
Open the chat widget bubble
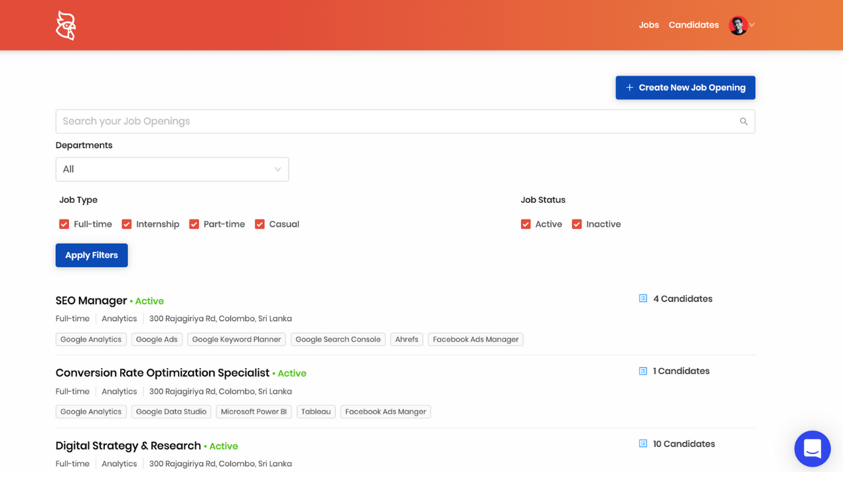[812, 449]
